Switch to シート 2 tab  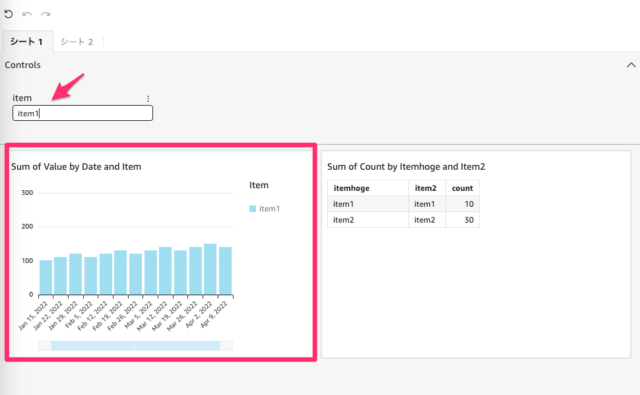pos(77,42)
